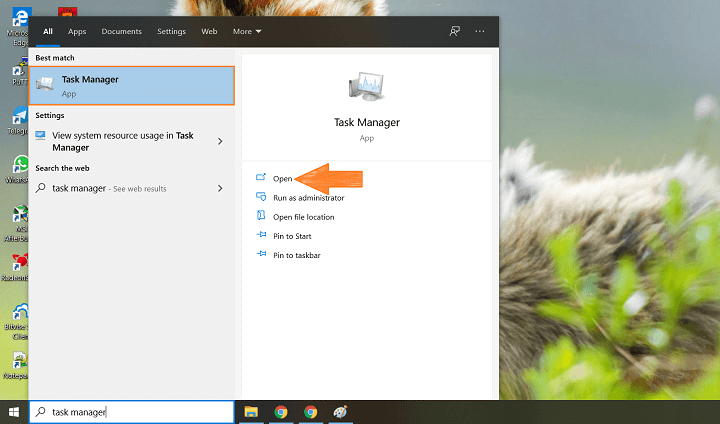This screenshot has width=720, height=424.
Task: Click the large Task Manager icon in the preview pane
Action: click(366, 86)
